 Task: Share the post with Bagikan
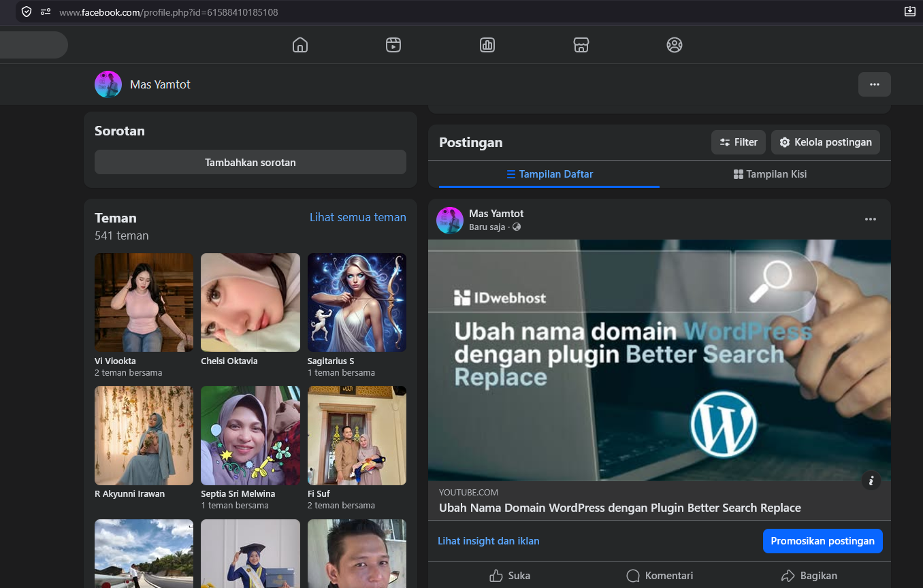tap(809, 576)
